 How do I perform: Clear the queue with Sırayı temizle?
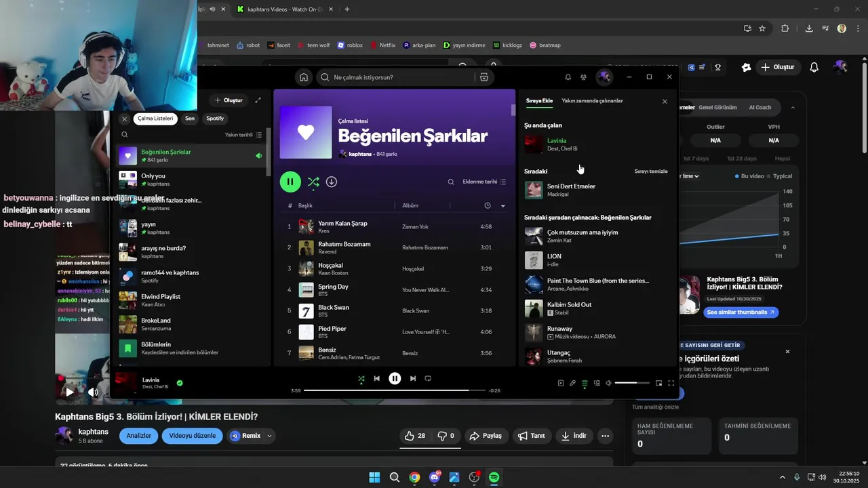pos(651,171)
